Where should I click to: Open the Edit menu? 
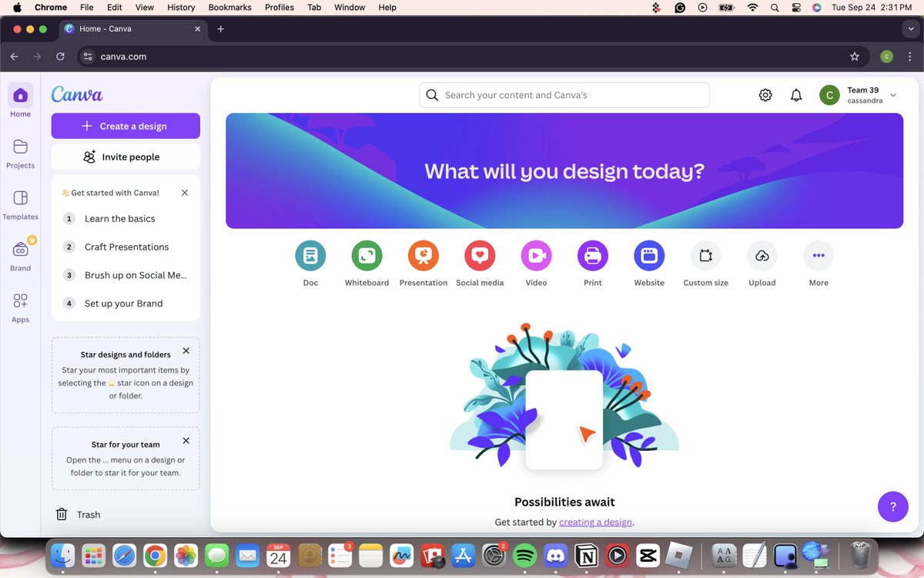(x=115, y=7)
